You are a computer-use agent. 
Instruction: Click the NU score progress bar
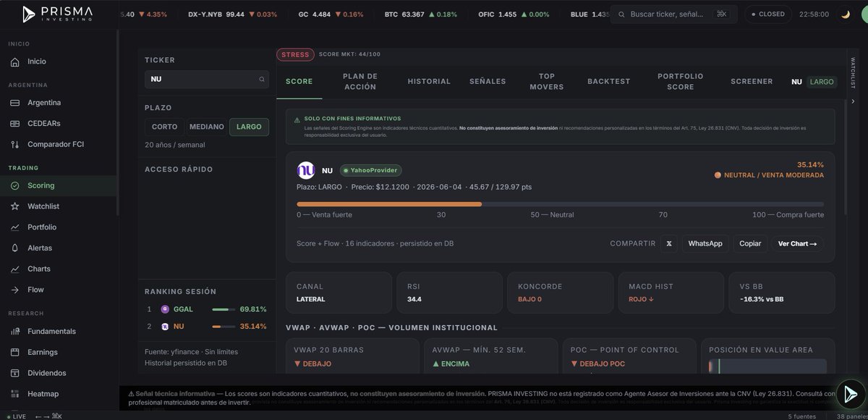pyautogui.click(x=560, y=204)
